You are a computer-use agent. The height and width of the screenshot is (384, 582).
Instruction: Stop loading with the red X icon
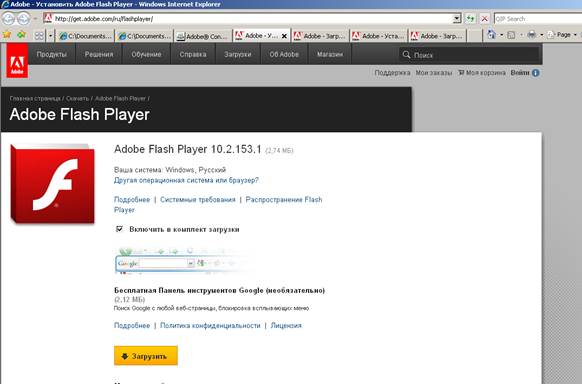(x=484, y=19)
